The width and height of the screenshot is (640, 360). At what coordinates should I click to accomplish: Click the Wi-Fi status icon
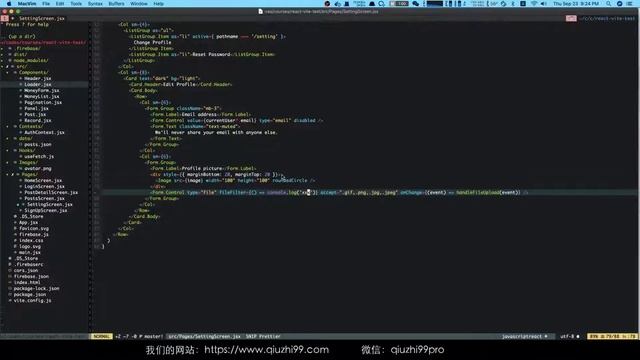click(534, 4)
